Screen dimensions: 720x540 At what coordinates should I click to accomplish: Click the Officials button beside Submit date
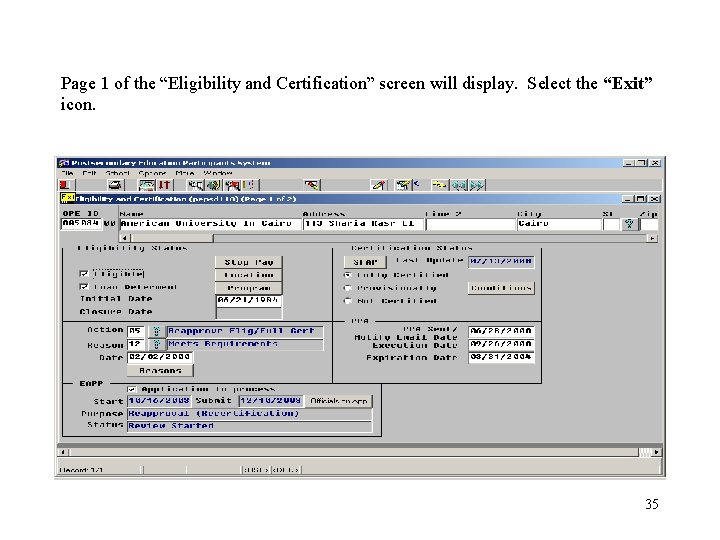(x=339, y=401)
